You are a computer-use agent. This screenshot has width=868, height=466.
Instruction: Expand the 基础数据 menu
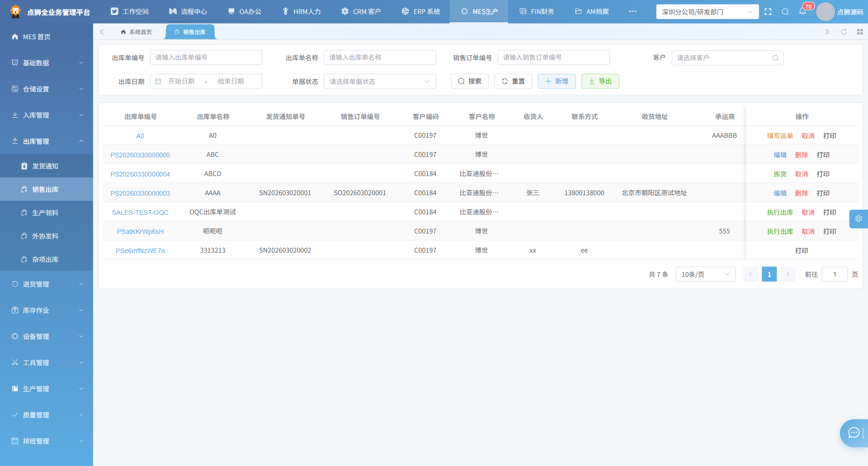point(47,63)
